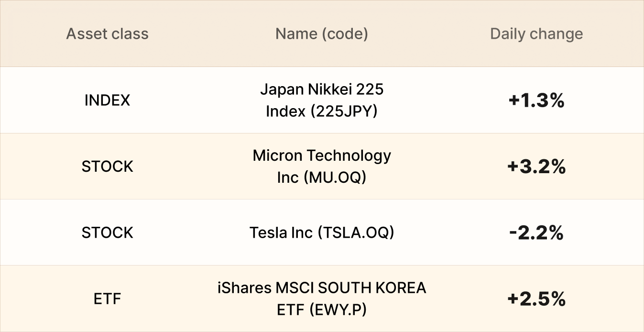
Task: Open Micron Technology Inc (MU.OQ)
Action: click(x=322, y=166)
